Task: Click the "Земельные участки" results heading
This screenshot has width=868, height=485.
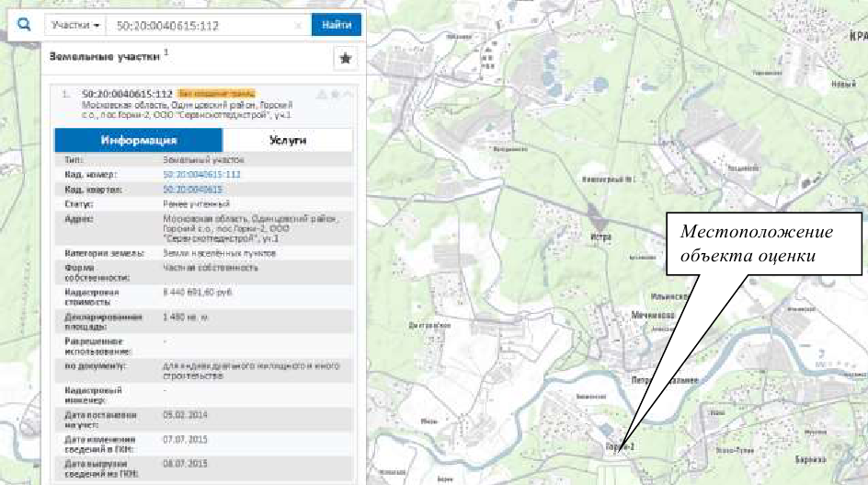Action: [x=106, y=56]
